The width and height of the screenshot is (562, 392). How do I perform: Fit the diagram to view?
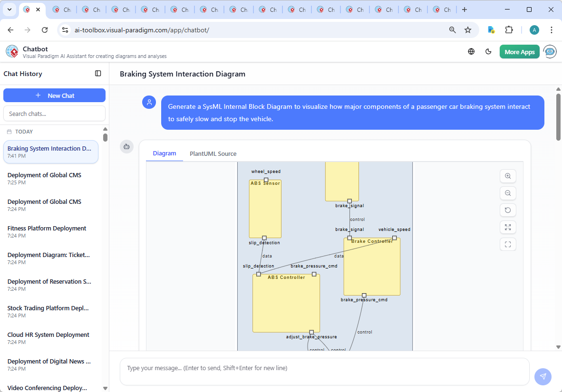pos(508,244)
